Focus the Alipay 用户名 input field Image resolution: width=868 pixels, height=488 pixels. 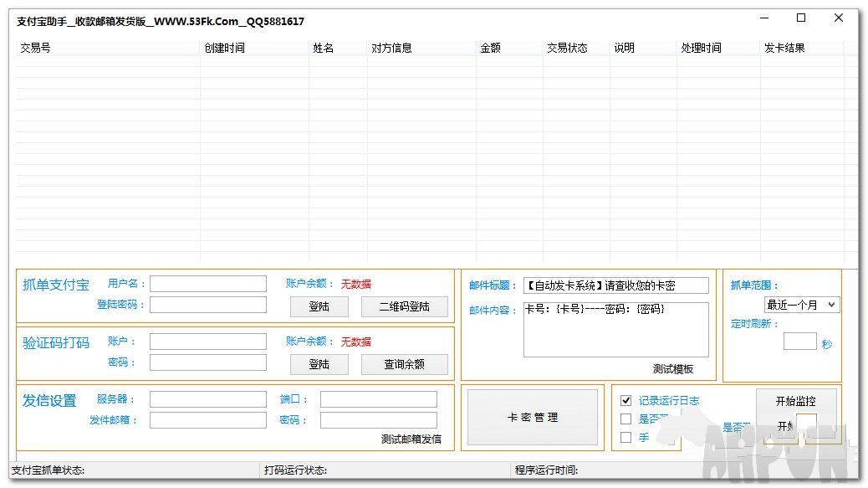coord(208,284)
